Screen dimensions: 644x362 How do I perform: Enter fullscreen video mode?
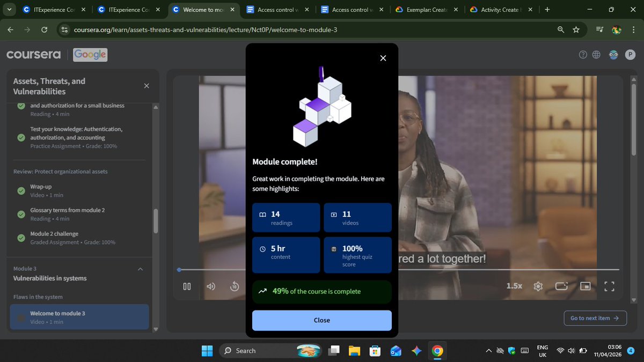tap(609, 286)
